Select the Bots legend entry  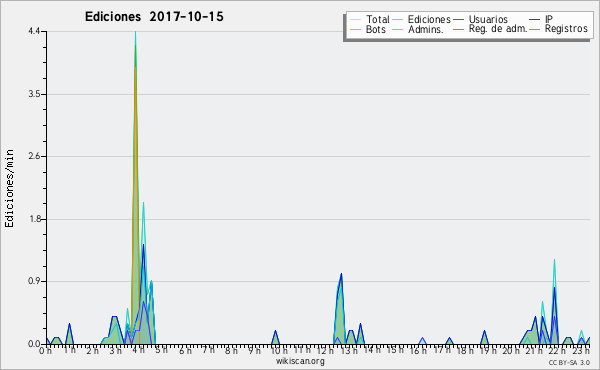[368, 29]
